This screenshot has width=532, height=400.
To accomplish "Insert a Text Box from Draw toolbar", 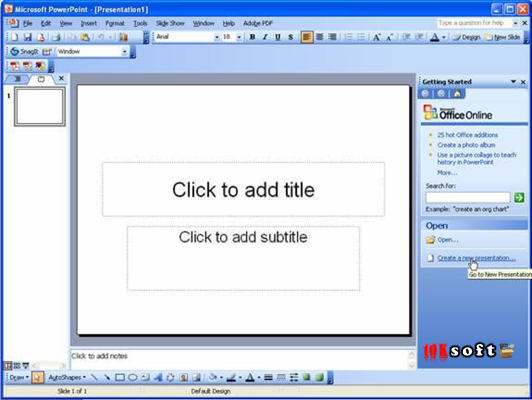I will coord(145,377).
